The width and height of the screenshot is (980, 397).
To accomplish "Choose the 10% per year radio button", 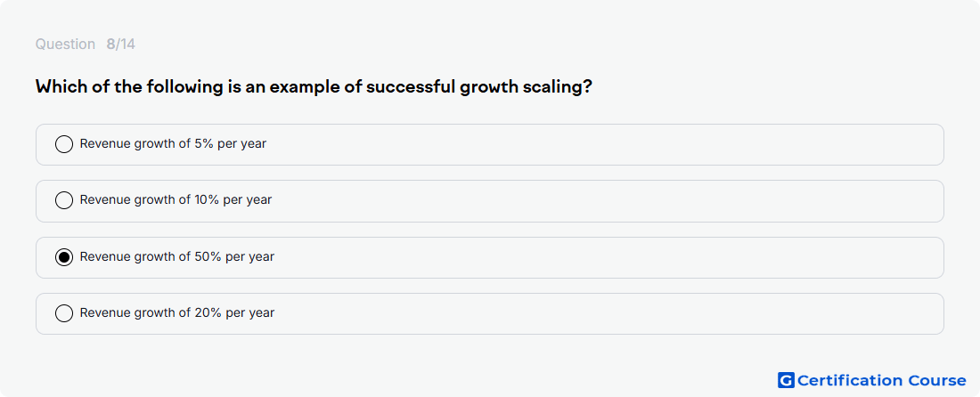I will 64,200.
